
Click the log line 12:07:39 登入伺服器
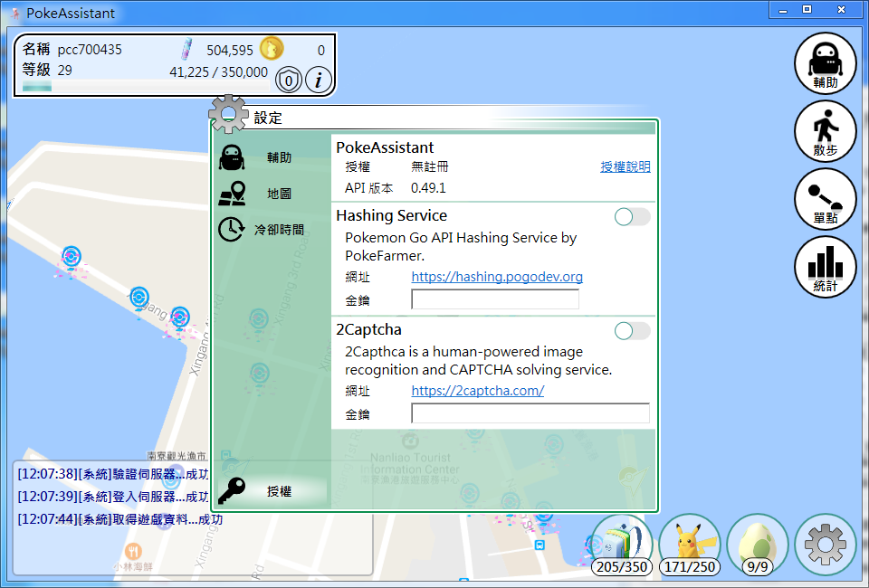(113, 497)
